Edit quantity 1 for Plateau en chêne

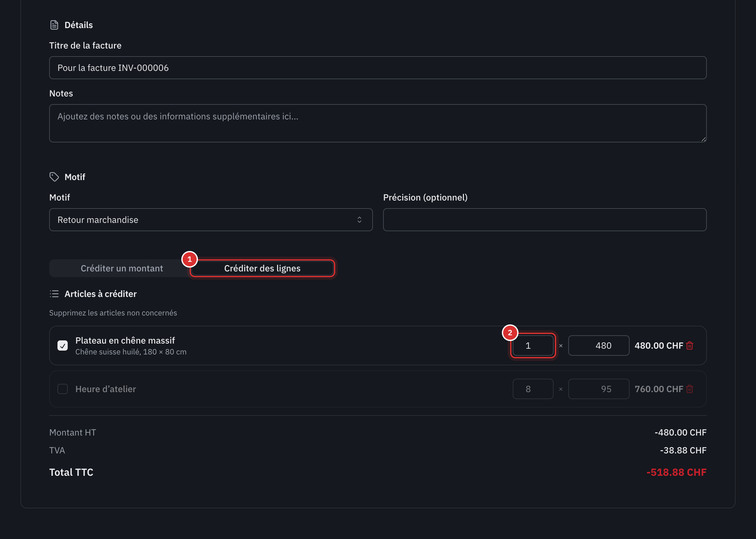[533, 345]
